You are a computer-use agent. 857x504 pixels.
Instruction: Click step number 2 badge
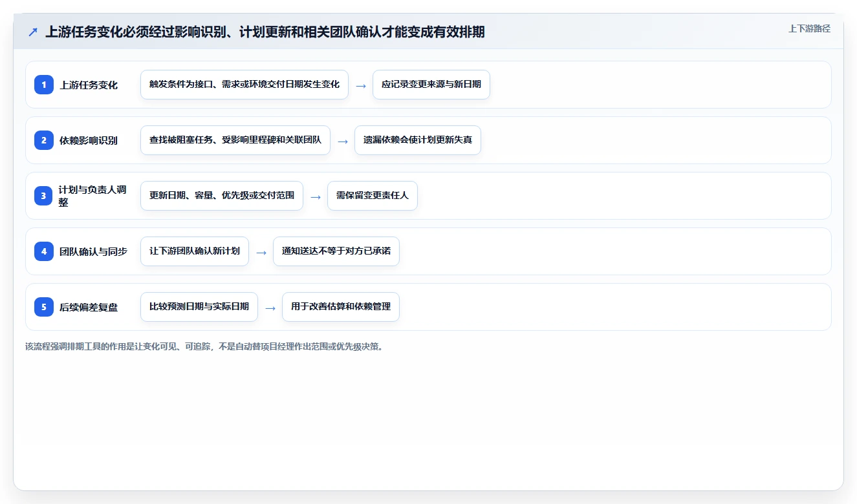44,140
